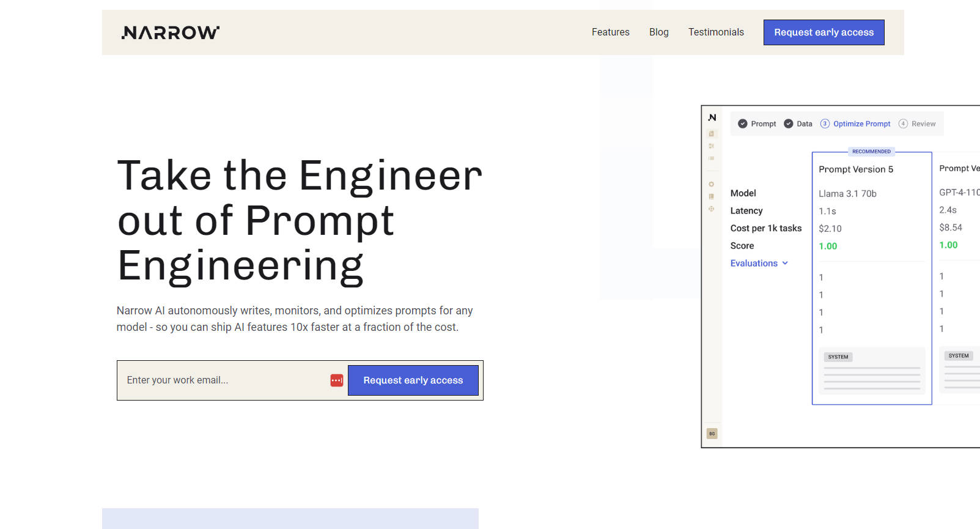This screenshot has height=529, width=980.
Task: Select the Optimize Prompt step
Action: tap(861, 124)
